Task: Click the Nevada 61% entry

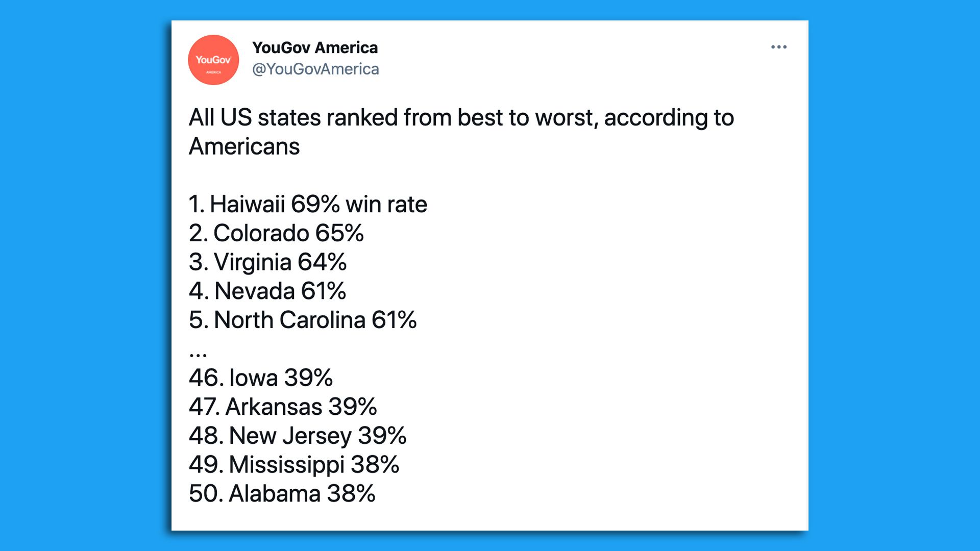Action: [x=267, y=291]
